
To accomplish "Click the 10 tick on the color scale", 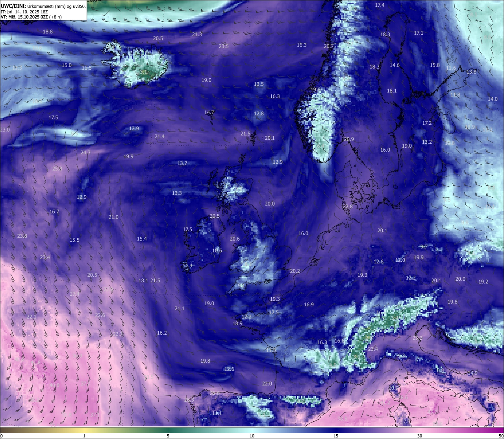I will (x=252, y=436).
